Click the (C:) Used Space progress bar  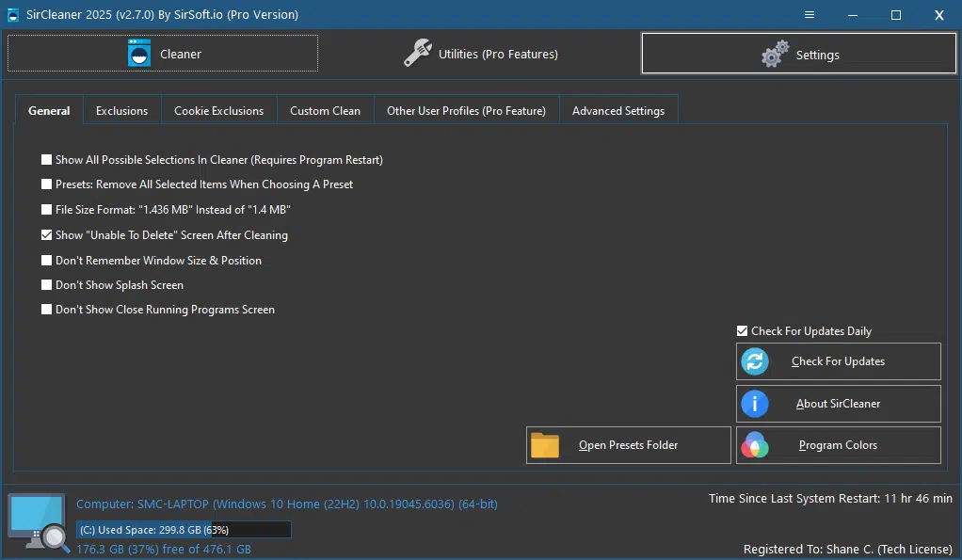click(x=184, y=530)
